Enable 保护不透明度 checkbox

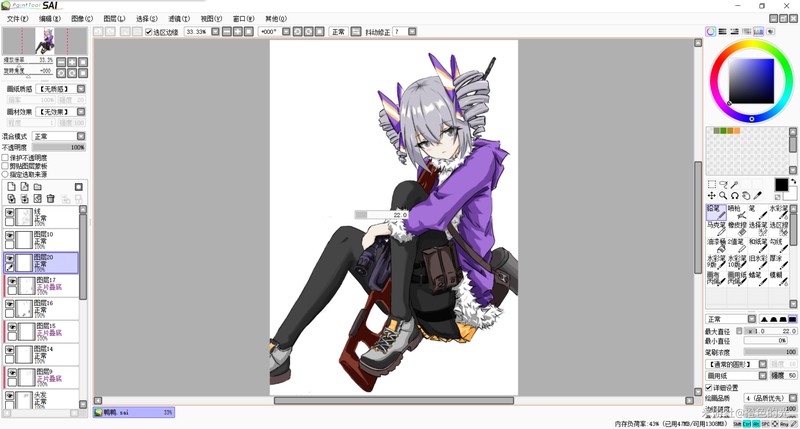click(5, 157)
